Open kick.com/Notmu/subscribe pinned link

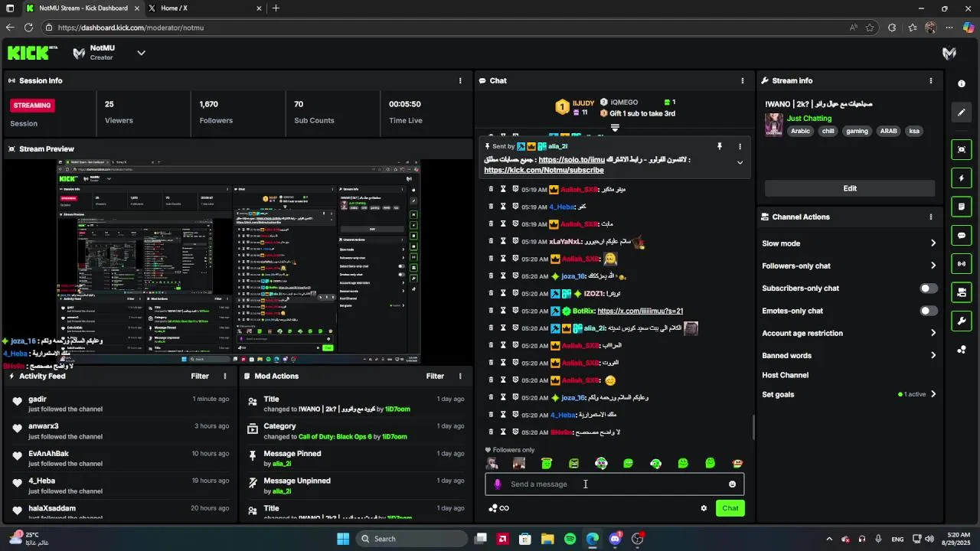click(544, 170)
